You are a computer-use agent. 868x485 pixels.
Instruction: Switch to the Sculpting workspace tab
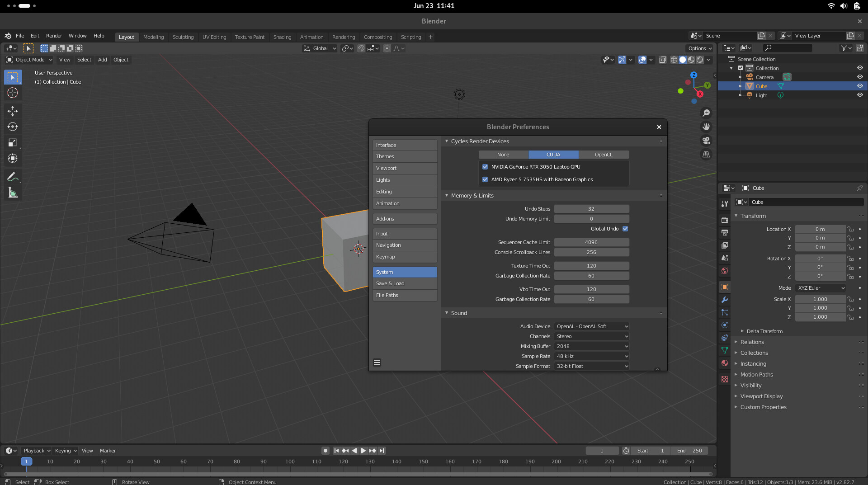point(183,37)
